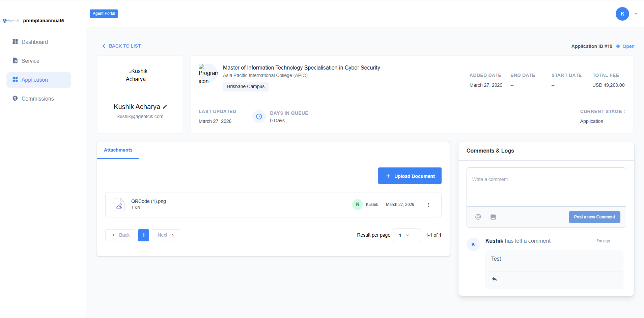
Task: Click the Comments & Logs heading
Action: click(x=490, y=151)
